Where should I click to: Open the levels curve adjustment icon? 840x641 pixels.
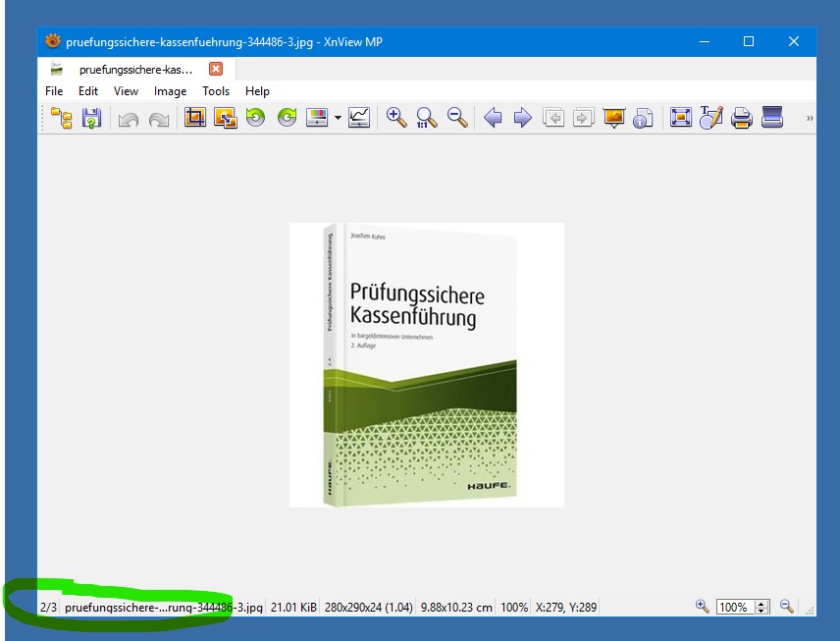[x=359, y=118]
